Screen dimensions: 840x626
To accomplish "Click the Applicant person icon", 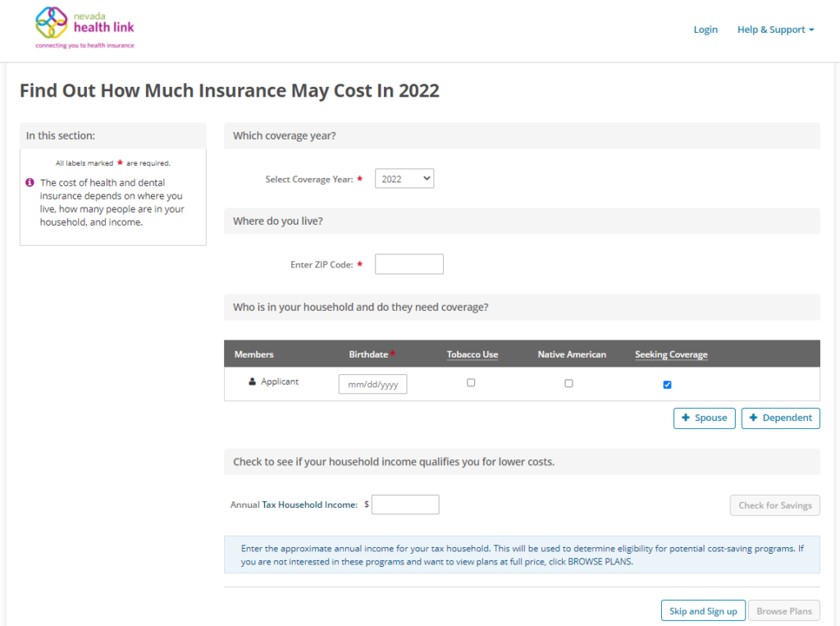I will pyautogui.click(x=252, y=382).
